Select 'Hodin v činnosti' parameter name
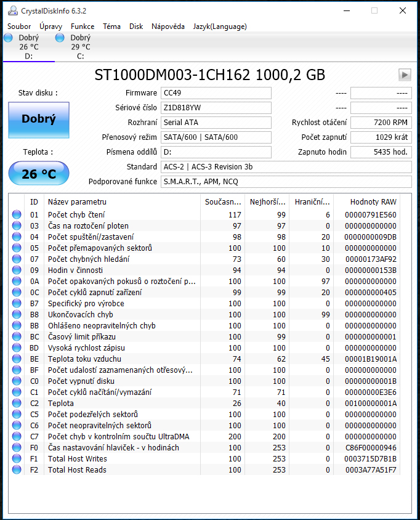Image resolution: width=420 pixels, height=520 pixels. 75,270
